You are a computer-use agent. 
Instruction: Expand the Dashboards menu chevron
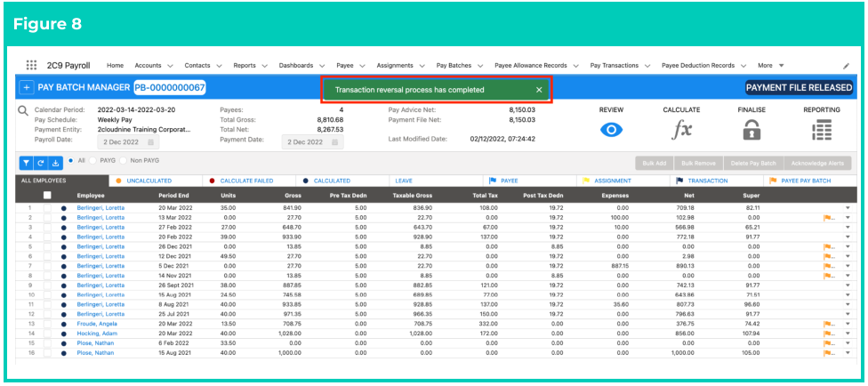coord(322,65)
